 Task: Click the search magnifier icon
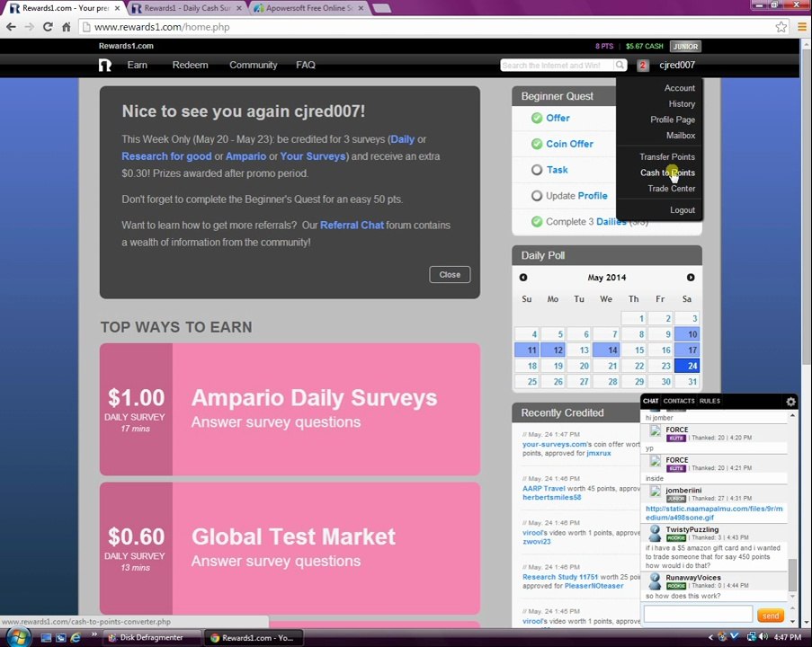pos(620,65)
